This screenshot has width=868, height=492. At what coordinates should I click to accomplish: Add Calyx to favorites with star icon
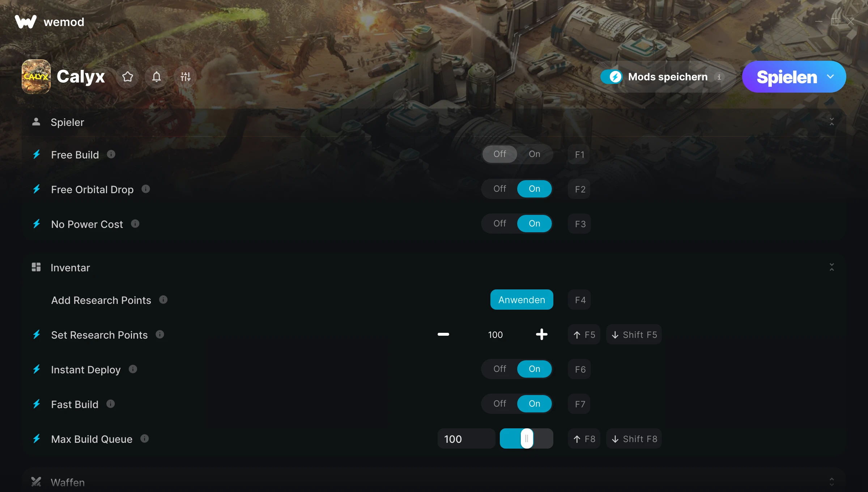[127, 77]
